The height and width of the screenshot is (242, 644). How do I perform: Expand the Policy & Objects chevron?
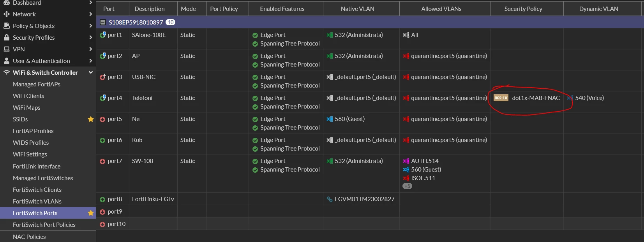point(90,26)
